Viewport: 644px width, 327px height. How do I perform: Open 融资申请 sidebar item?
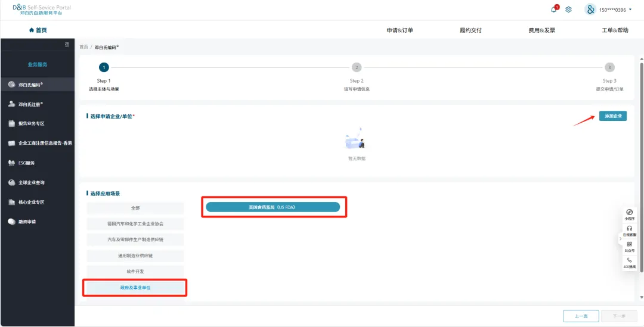coord(38,222)
